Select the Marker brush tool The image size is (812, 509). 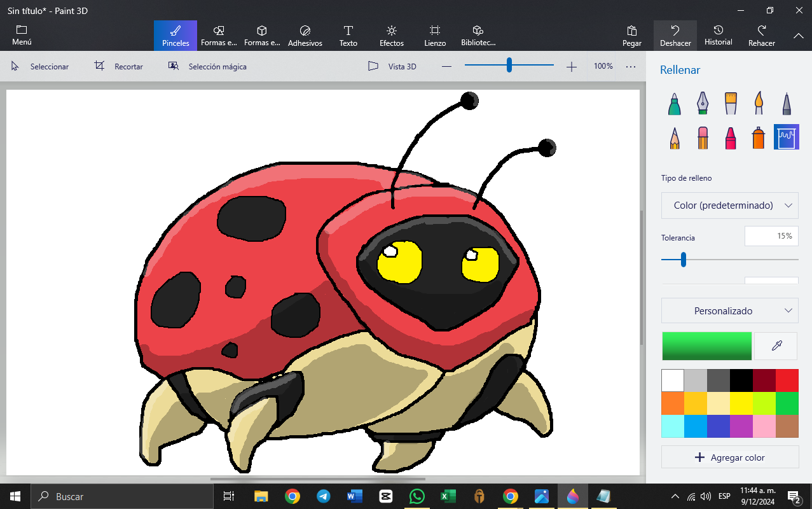[x=675, y=103]
